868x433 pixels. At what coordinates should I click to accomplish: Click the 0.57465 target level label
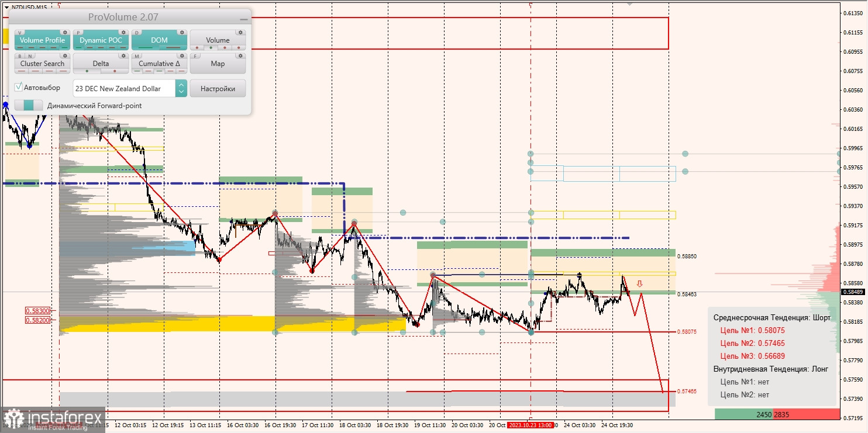pos(687,391)
